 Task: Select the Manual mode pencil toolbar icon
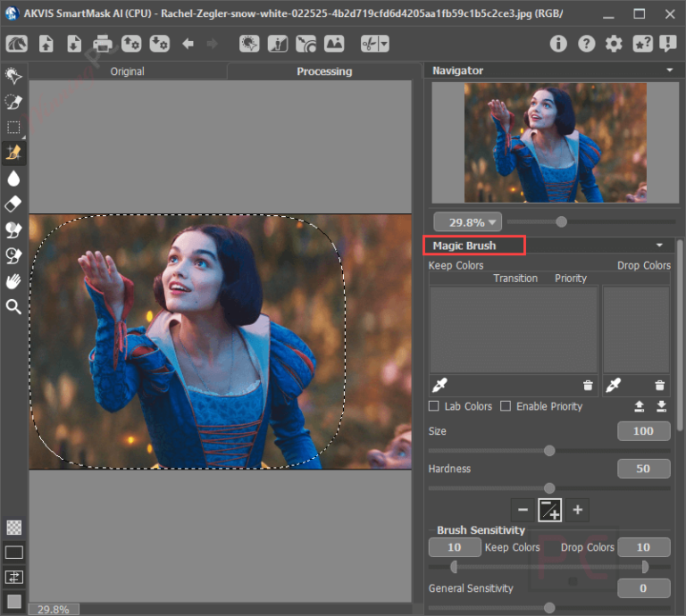coord(278,44)
